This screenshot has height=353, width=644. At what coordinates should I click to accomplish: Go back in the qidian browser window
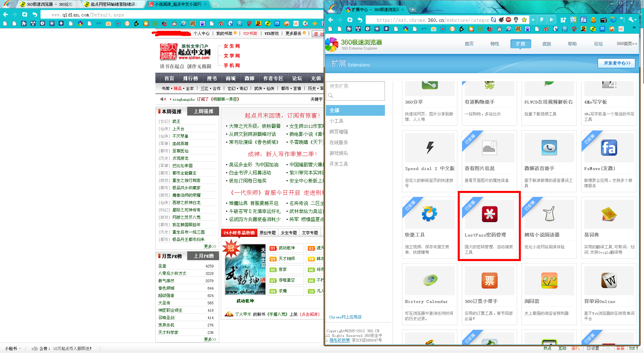point(5,14)
